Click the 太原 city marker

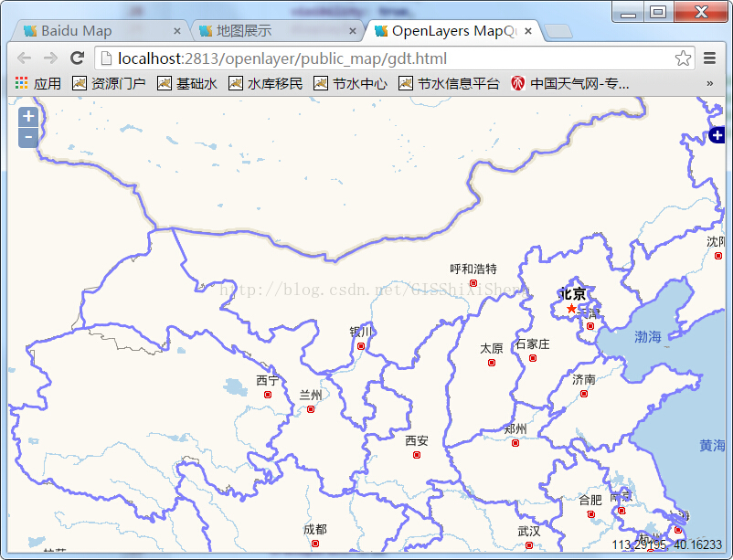coord(492,363)
